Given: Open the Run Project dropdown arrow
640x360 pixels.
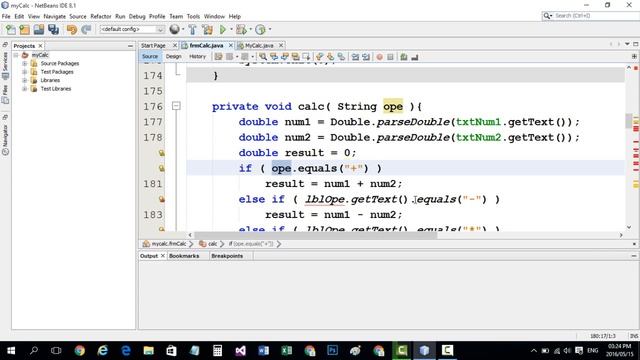Looking at the screenshot, I should 231,29.
